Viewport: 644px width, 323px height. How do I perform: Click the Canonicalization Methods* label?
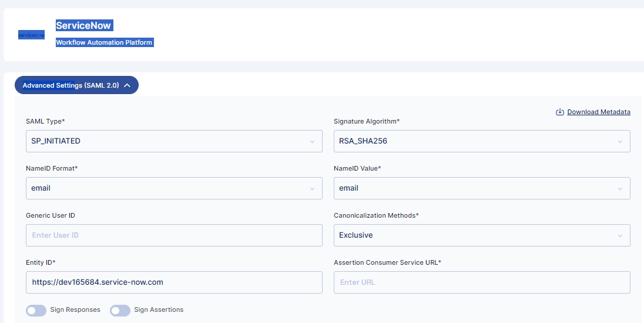376,215
